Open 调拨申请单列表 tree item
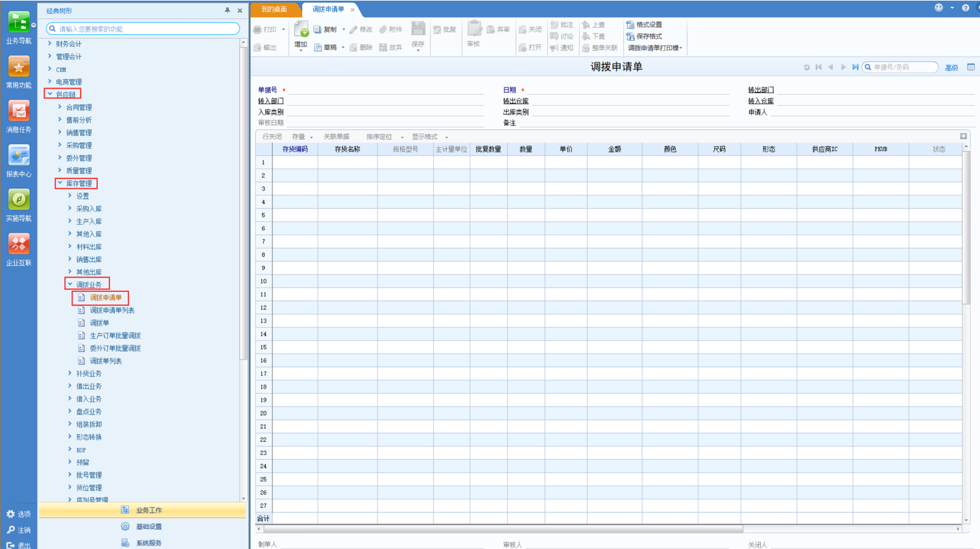Viewport: 980px width, 549px height. tap(112, 310)
